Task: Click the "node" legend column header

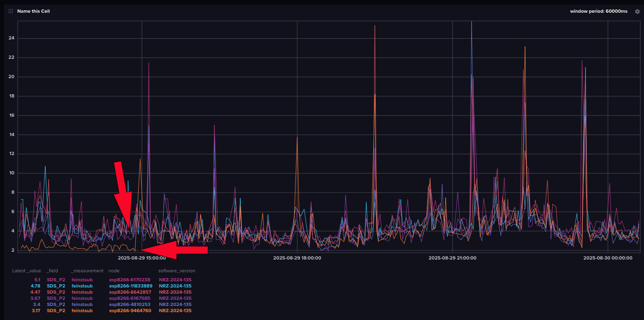Action: coord(114,271)
